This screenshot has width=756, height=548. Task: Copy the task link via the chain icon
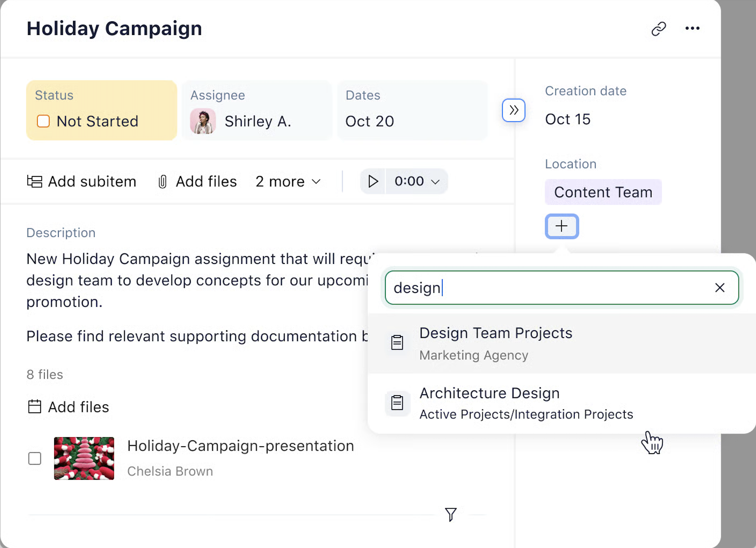(659, 29)
